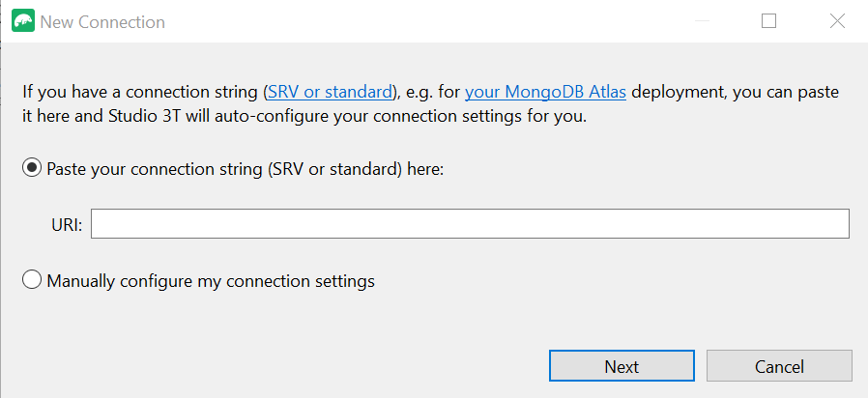Choose the manually configure settings radio button
This screenshot has height=398, width=868.
[32, 280]
